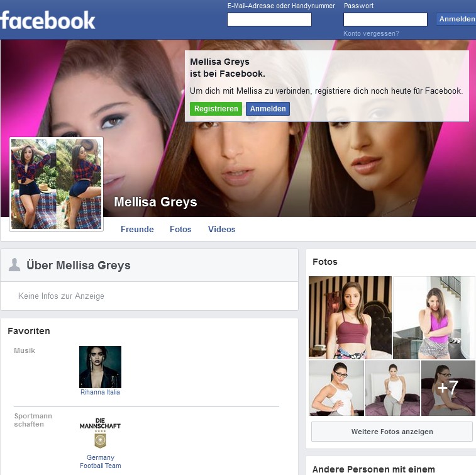Click the person icon beside Über Mellisa Greys
The height and width of the screenshot is (475, 476).
coord(14,265)
